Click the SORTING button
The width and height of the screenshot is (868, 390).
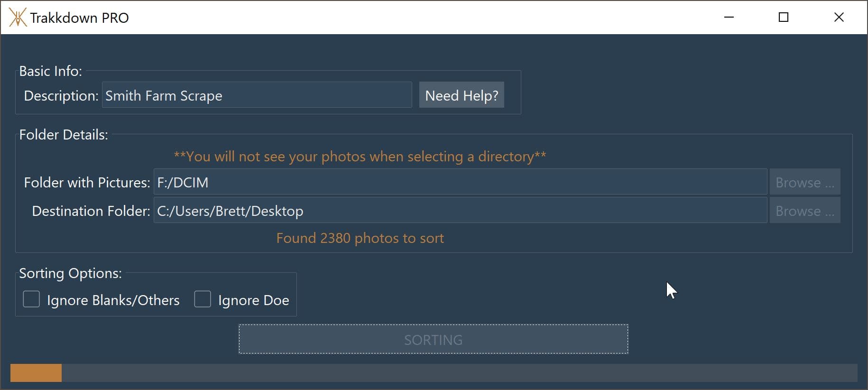(434, 339)
